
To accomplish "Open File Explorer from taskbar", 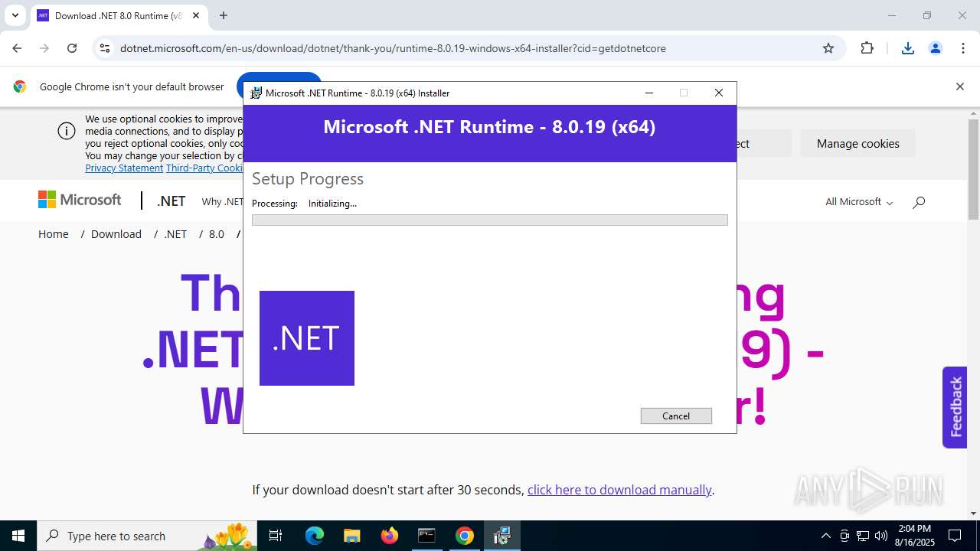I will (x=351, y=536).
